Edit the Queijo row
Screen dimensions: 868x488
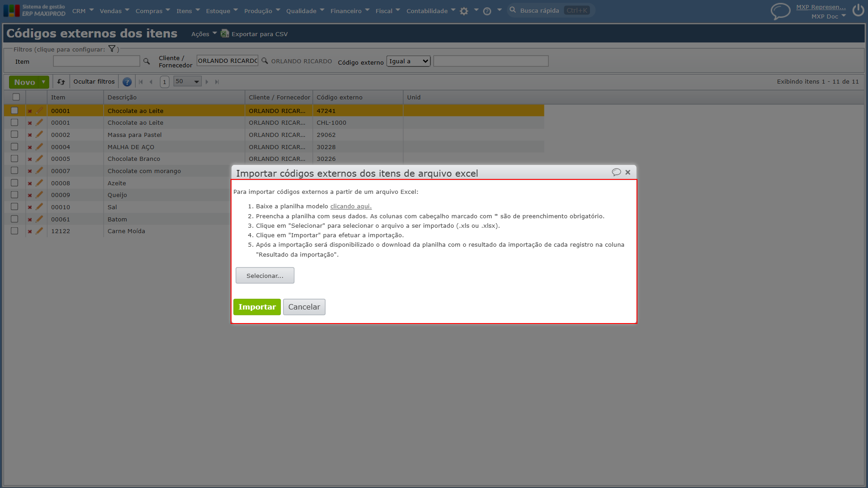(40, 195)
